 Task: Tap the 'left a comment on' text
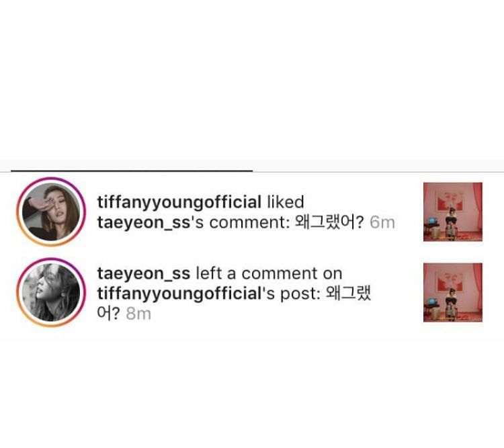[x=269, y=273]
